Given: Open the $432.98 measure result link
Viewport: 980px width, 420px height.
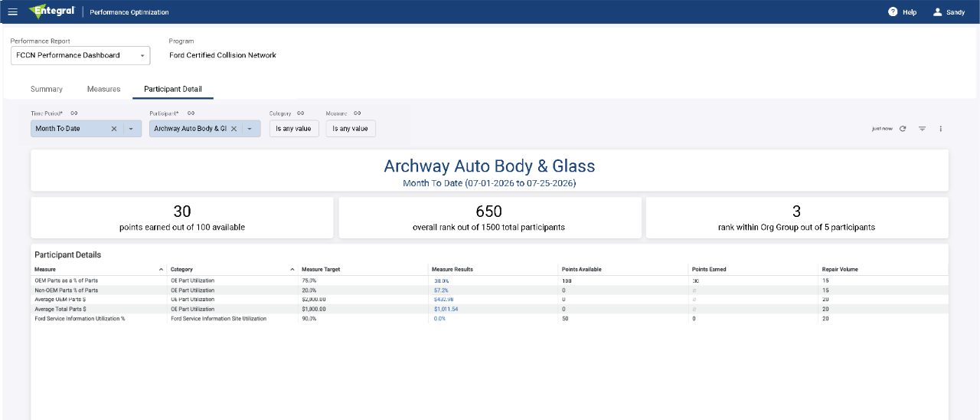Looking at the screenshot, I should point(443,300).
